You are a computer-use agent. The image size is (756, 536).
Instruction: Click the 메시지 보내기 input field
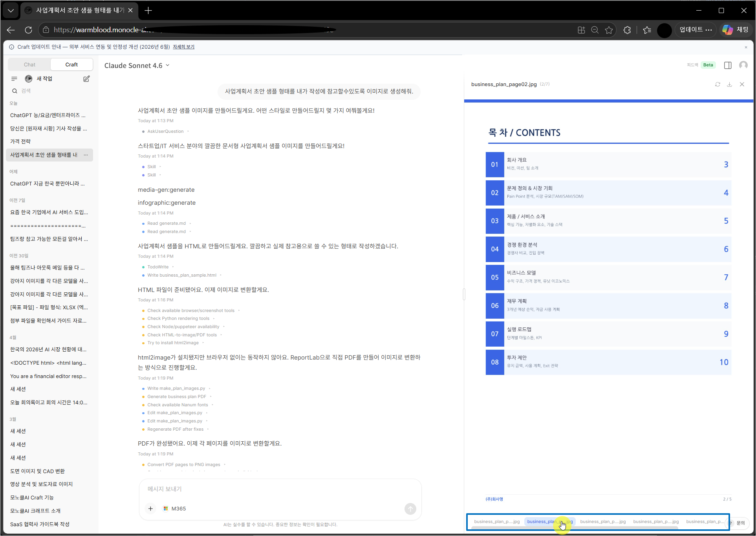[280, 489]
